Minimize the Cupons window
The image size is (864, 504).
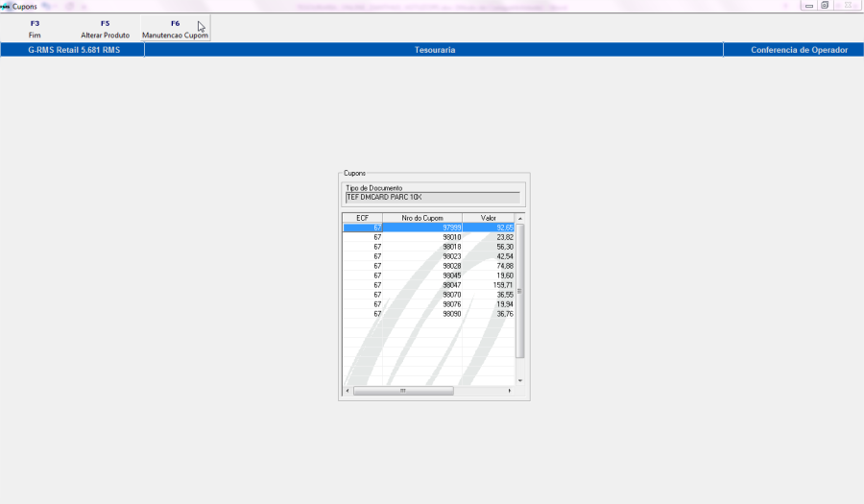[x=809, y=6]
